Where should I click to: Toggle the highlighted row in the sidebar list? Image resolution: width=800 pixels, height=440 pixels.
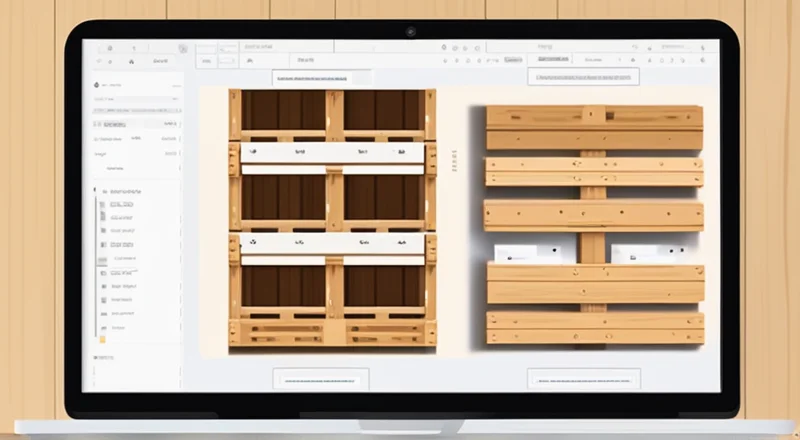pyautogui.click(x=120, y=259)
